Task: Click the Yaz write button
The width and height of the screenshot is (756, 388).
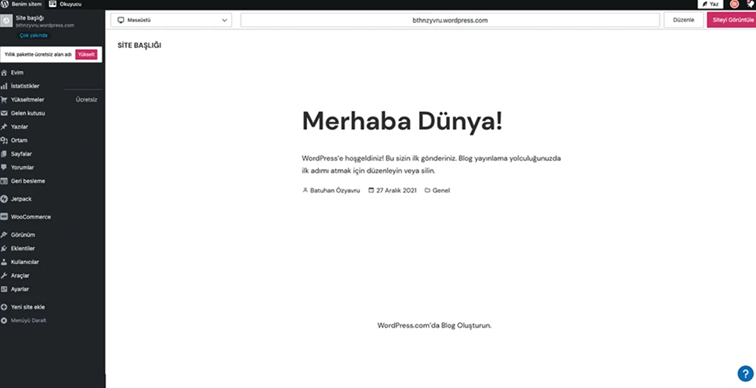Action: (710, 4)
